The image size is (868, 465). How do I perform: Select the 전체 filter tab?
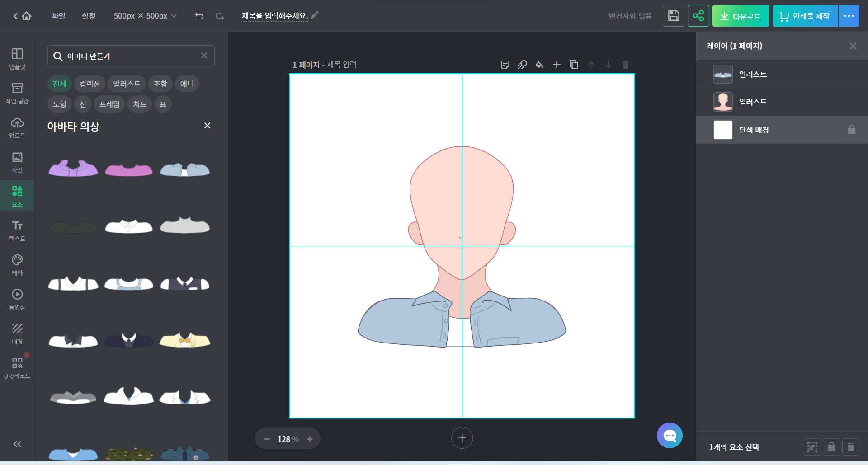(59, 84)
